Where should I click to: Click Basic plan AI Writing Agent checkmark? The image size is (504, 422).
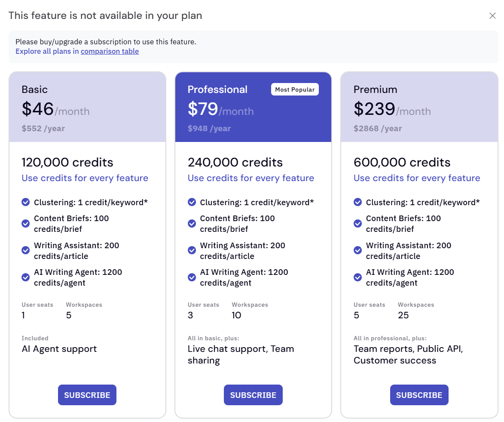pyautogui.click(x=26, y=277)
